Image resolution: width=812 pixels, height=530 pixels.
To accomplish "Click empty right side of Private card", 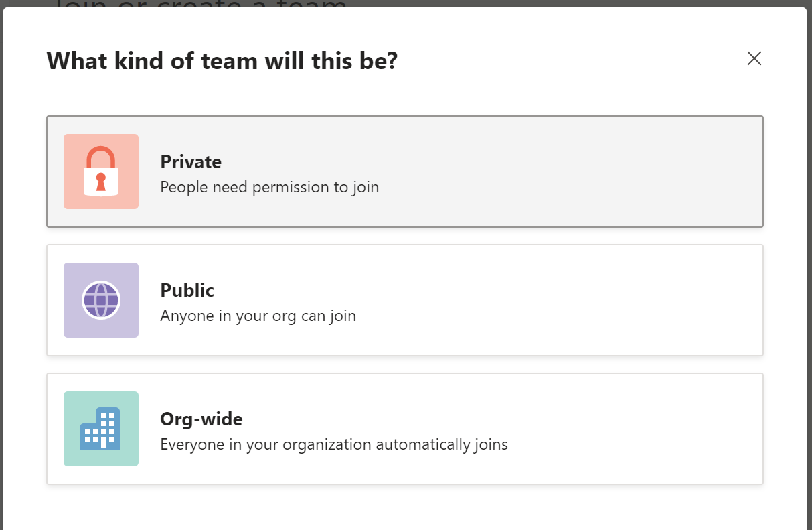I will coord(602,172).
